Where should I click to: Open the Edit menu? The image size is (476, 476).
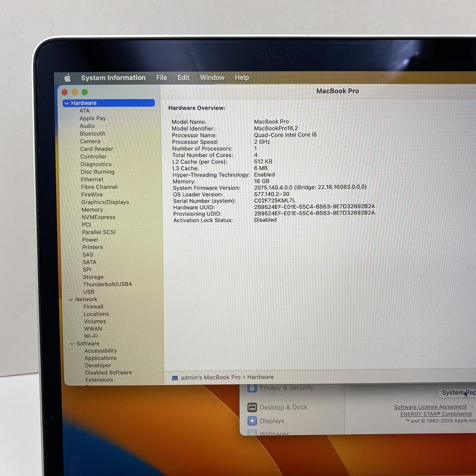(183, 78)
